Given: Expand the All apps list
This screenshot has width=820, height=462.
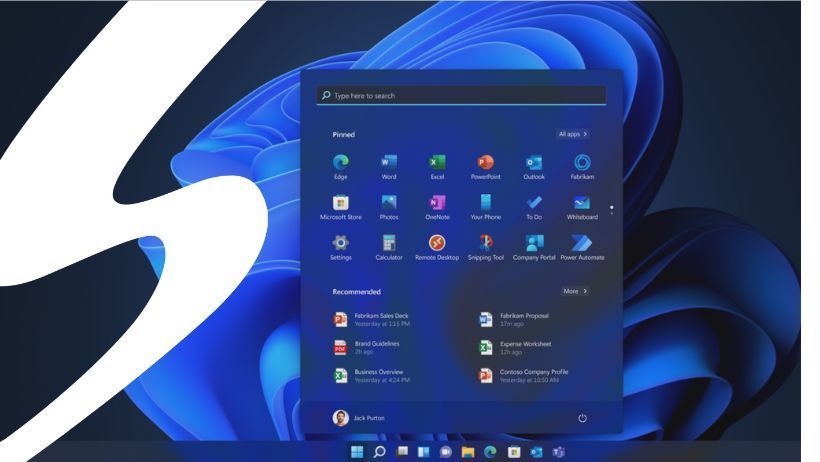Looking at the screenshot, I should 573,134.
